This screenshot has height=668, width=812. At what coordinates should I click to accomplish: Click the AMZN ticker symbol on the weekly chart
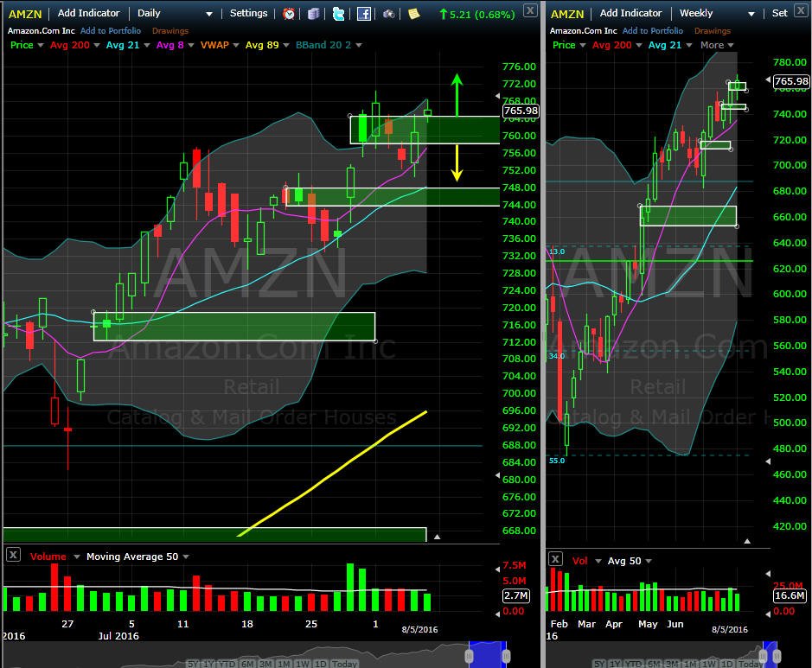click(566, 14)
